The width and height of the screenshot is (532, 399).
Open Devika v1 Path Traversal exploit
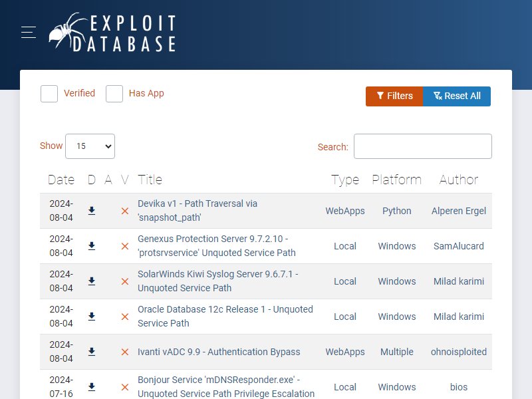(x=198, y=211)
